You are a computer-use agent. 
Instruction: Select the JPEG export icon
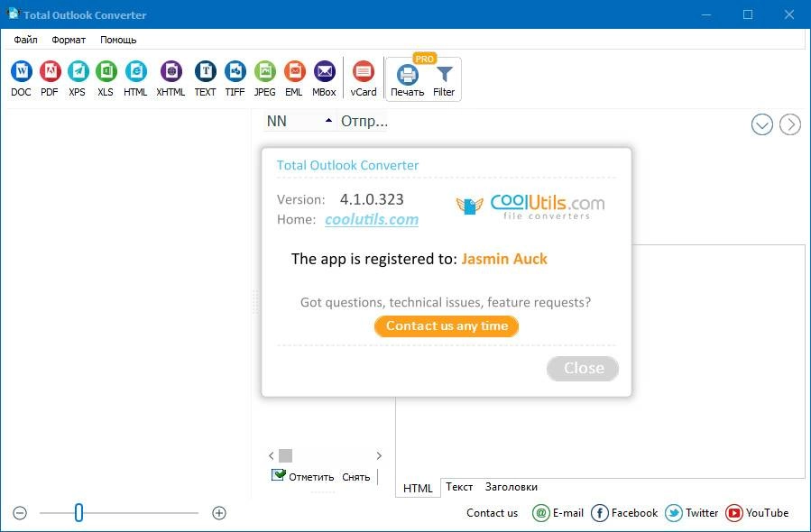pyautogui.click(x=265, y=71)
